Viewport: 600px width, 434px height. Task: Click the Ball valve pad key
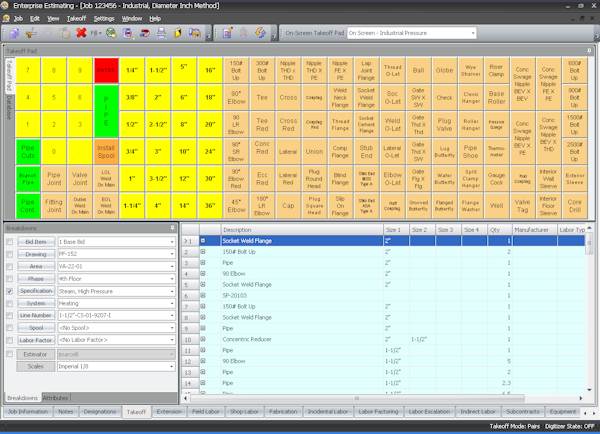[418, 70]
